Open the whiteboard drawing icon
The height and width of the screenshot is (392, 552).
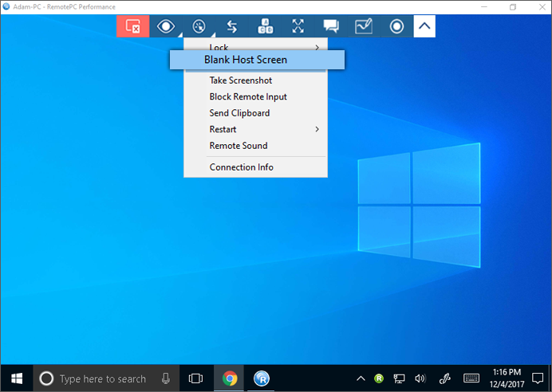(x=364, y=26)
